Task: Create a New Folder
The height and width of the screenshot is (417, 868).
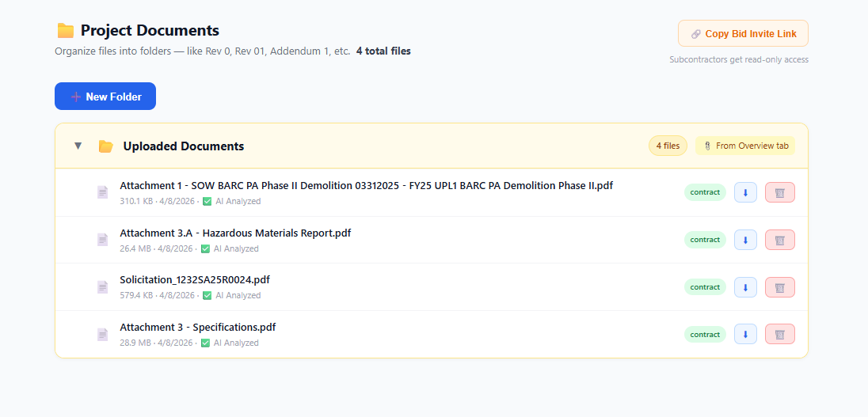Action: coord(105,97)
